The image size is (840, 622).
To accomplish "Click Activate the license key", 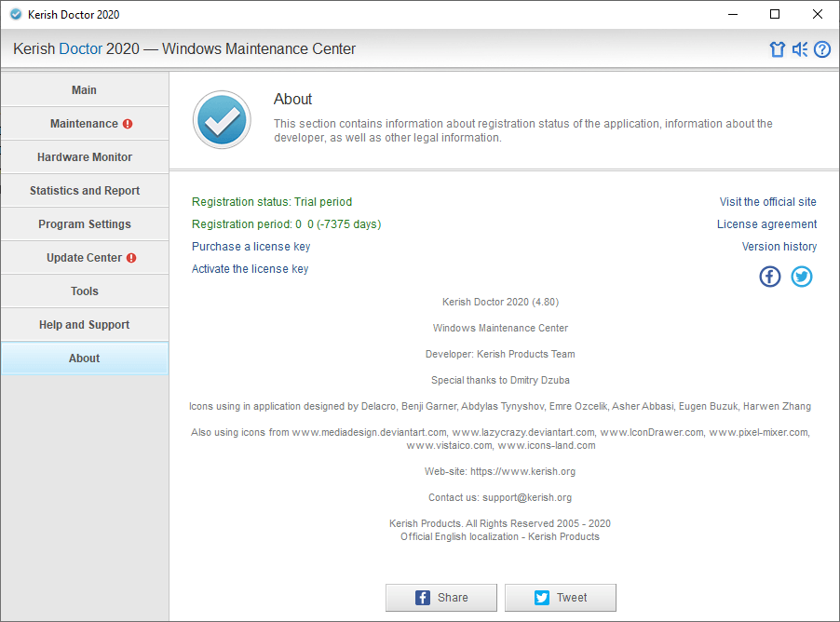I will tap(251, 269).
